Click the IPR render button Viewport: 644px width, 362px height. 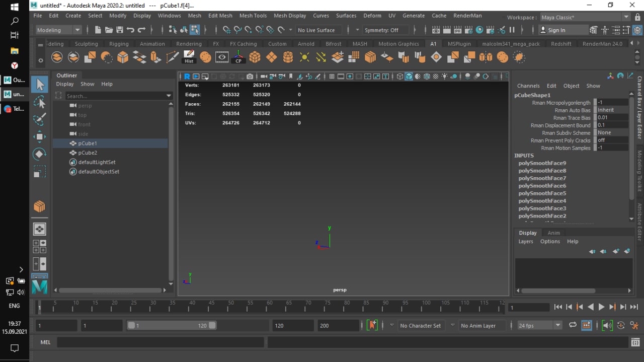tap(458, 30)
